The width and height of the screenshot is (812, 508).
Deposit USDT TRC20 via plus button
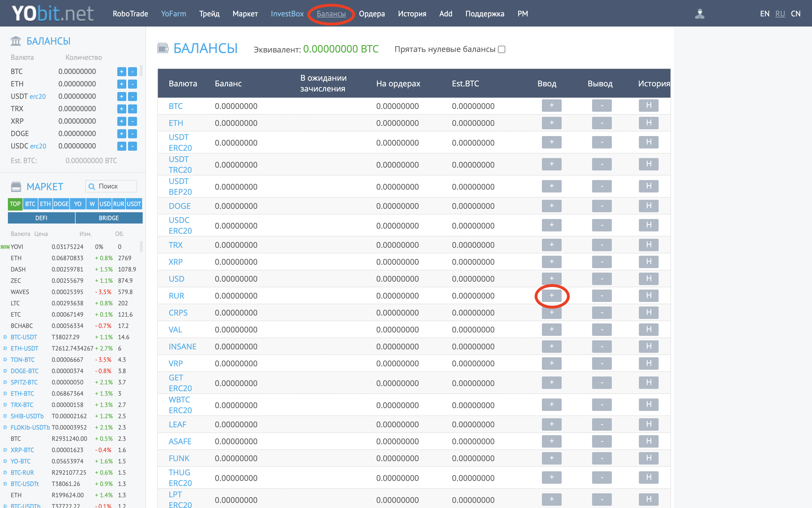point(551,164)
